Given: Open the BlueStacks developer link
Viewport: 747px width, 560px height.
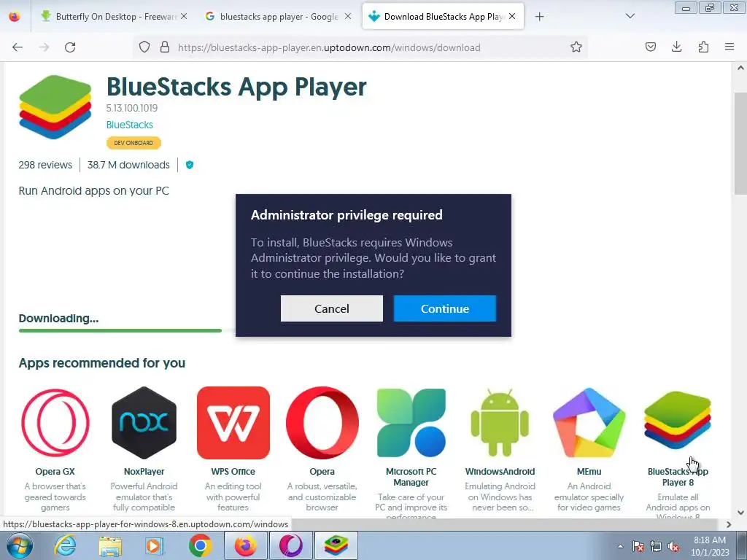Looking at the screenshot, I should (x=130, y=125).
